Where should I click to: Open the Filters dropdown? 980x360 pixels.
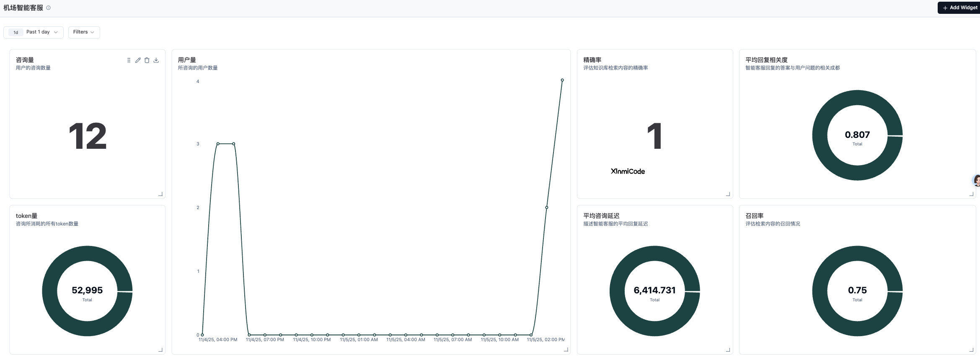point(84,32)
